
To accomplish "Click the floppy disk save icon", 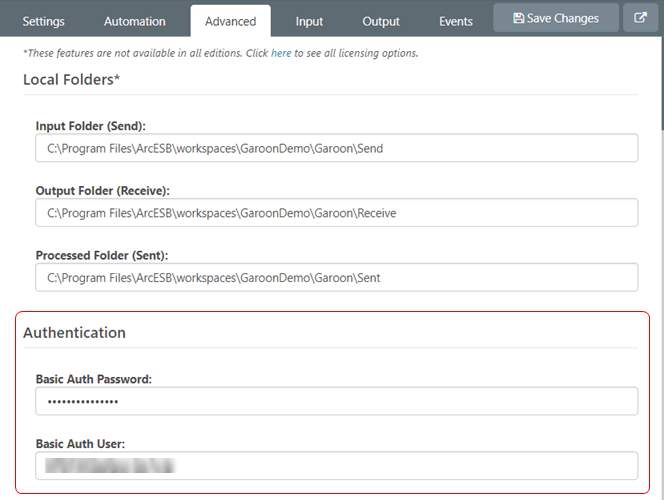I will (518, 18).
